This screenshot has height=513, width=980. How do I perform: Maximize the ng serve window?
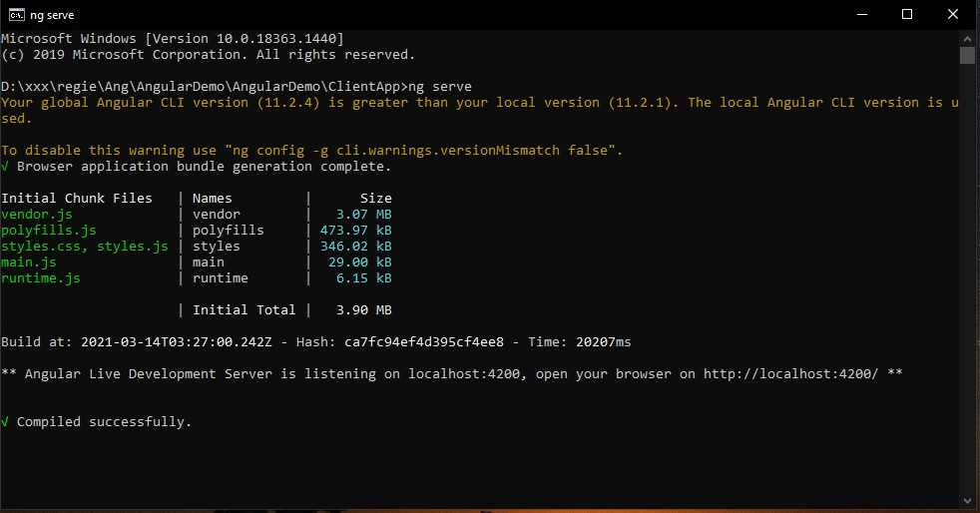point(907,14)
